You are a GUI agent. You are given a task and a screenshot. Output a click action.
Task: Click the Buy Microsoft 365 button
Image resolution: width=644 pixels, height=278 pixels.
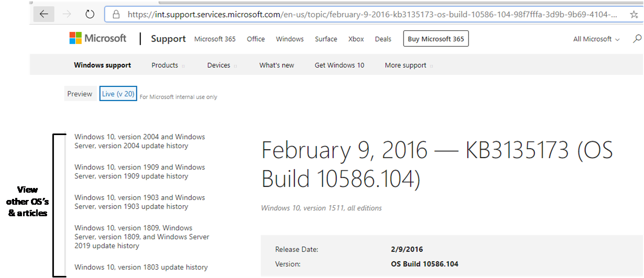click(x=436, y=39)
